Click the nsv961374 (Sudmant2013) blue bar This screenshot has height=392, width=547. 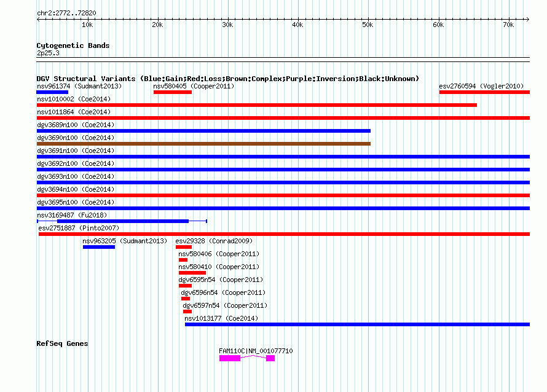[x=52, y=92]
